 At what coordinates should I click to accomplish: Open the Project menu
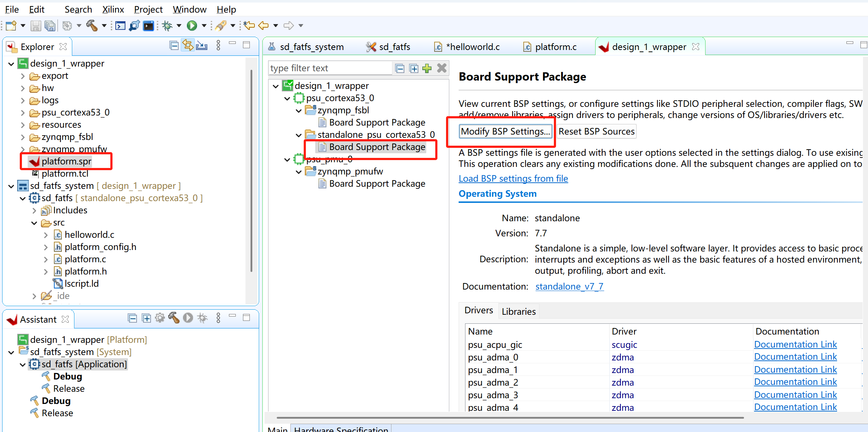click(x=148, y=10)
